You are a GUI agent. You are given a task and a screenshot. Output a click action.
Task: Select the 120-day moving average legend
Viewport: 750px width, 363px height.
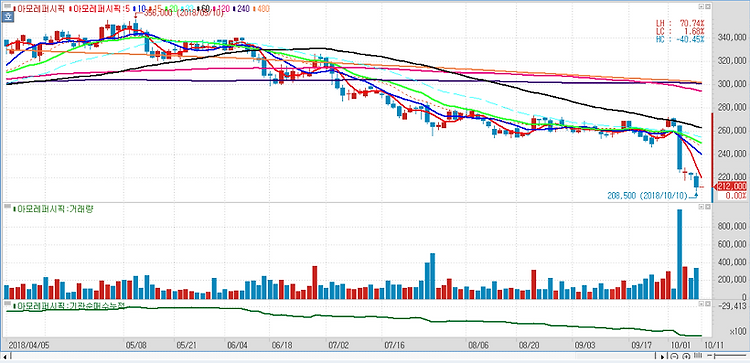221,9
